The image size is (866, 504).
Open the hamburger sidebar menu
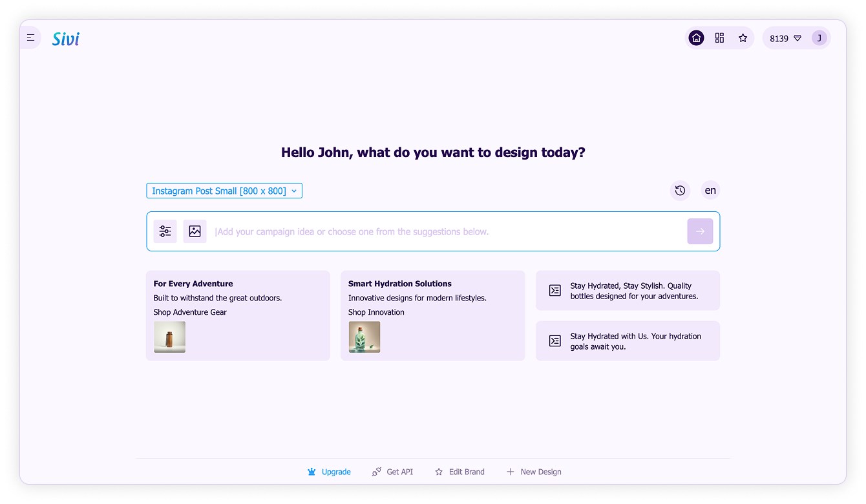point(30,38)
